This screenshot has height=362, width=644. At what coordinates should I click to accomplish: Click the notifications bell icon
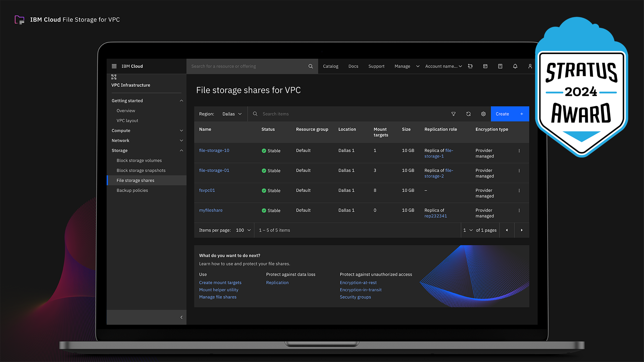515,66
